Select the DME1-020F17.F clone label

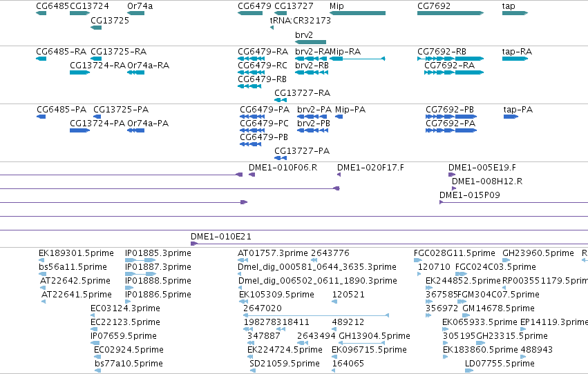[x=370, y=168]
